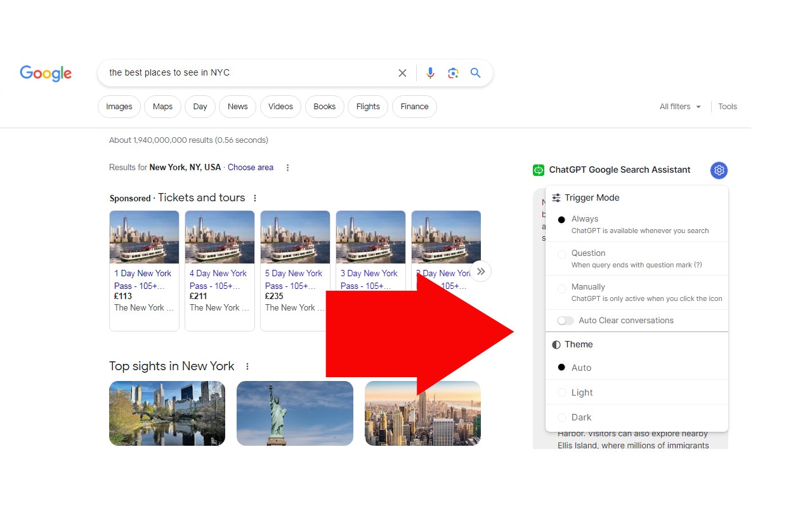Click the search box text field

click(251, 73)
